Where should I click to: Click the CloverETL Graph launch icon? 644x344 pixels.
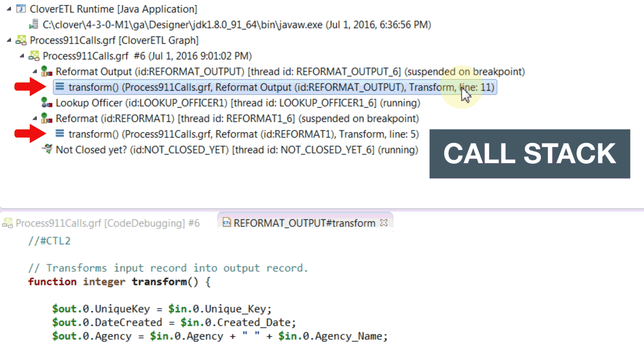pos(21,40)
